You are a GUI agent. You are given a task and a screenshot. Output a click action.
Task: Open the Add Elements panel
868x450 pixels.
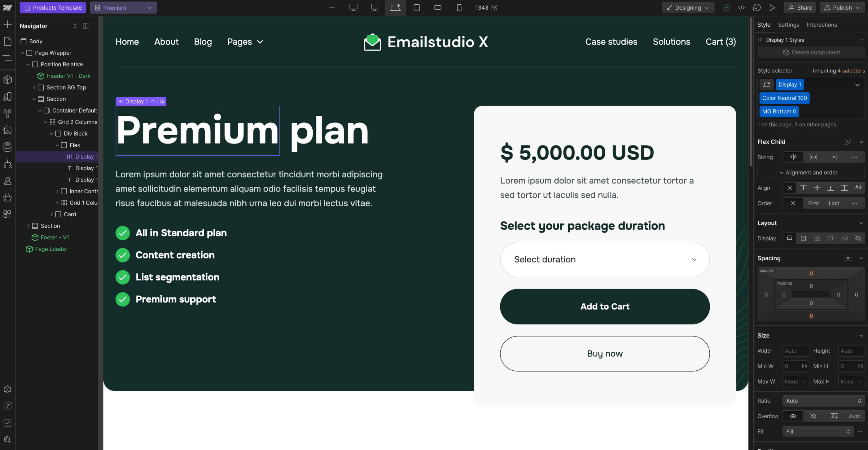[7, 24]
